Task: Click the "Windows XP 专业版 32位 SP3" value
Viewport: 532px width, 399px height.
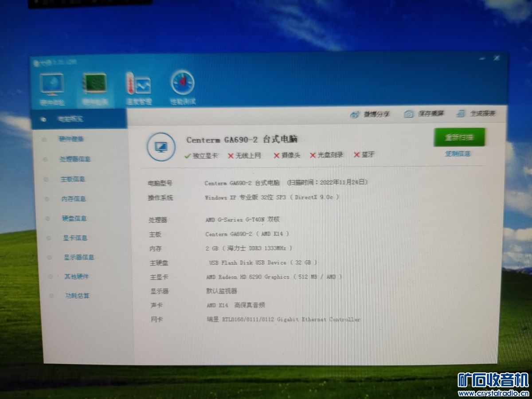Action: pos(245,197)
